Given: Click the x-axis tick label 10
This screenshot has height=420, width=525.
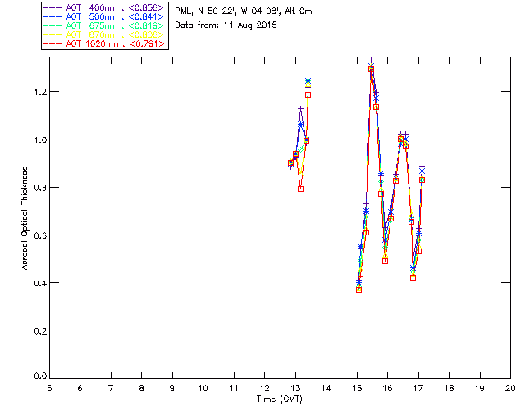Looking at the screenshot, I should (203, 388).
